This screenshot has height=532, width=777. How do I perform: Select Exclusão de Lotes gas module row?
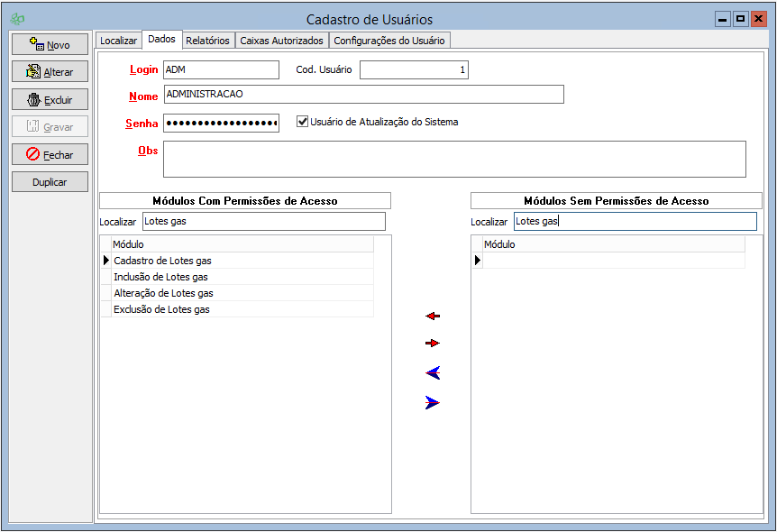click(161, 309)
